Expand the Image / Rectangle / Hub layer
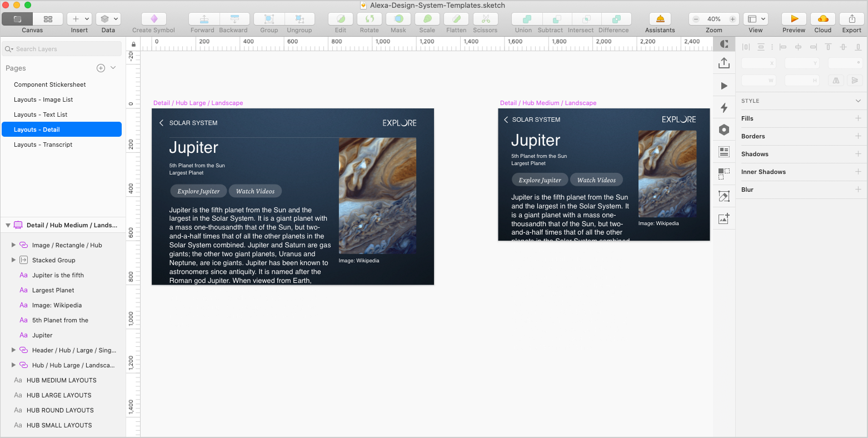The height and width of the screenshot is (438, 868). click(13, 245)
